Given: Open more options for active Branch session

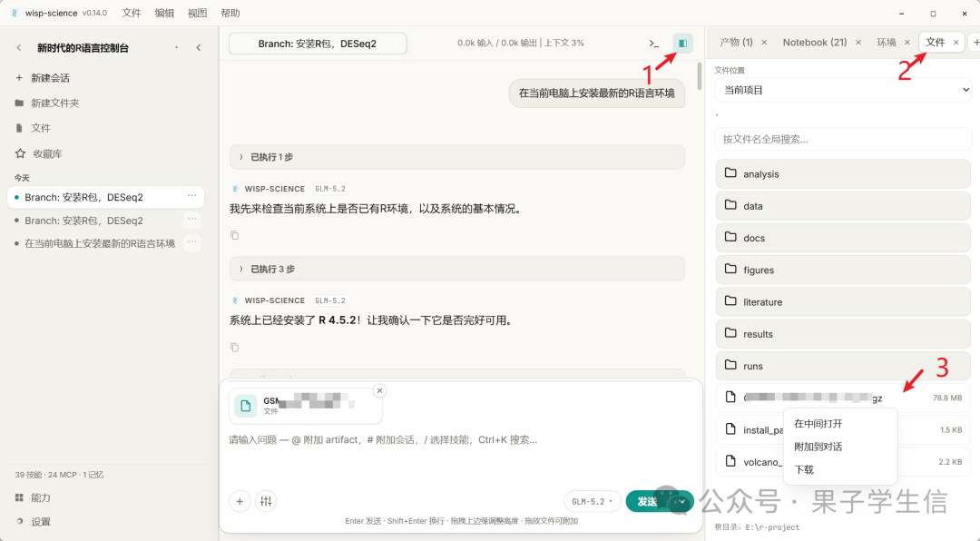Looking at the screenshot, I should 191,196.
